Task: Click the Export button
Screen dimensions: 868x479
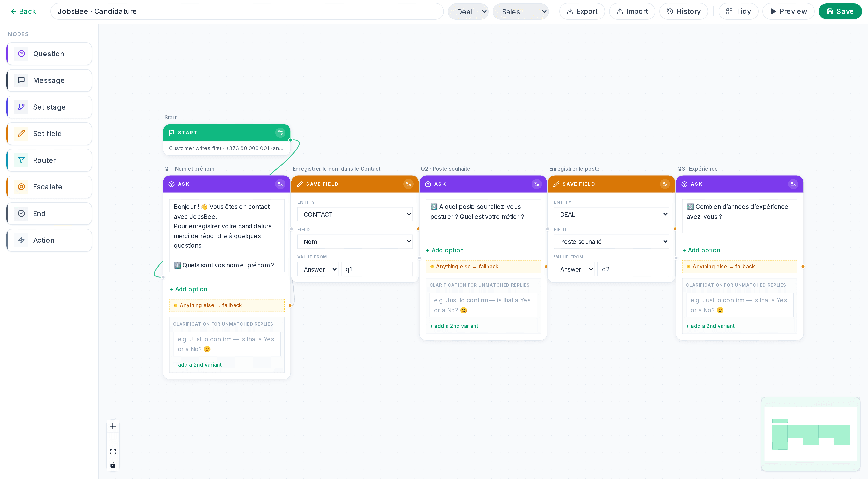Action: 582,11
